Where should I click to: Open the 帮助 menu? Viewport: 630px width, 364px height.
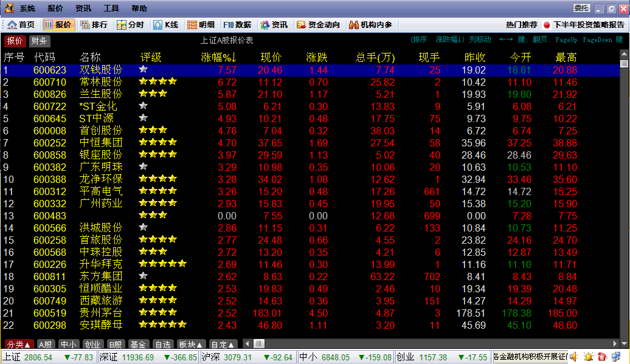coord(139,8)
